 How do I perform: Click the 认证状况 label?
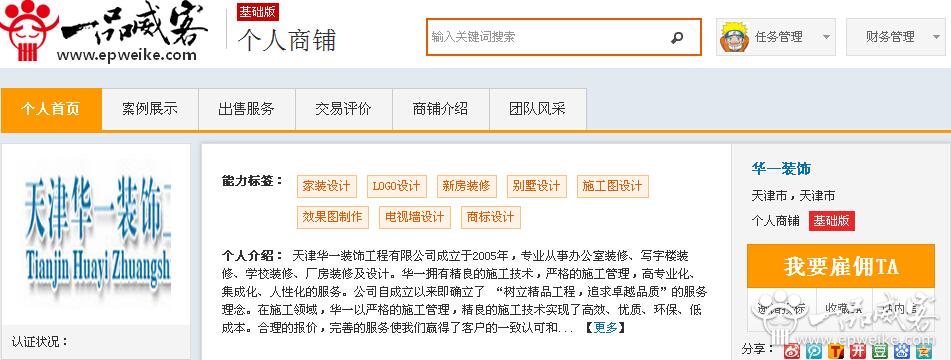[40, 342]
